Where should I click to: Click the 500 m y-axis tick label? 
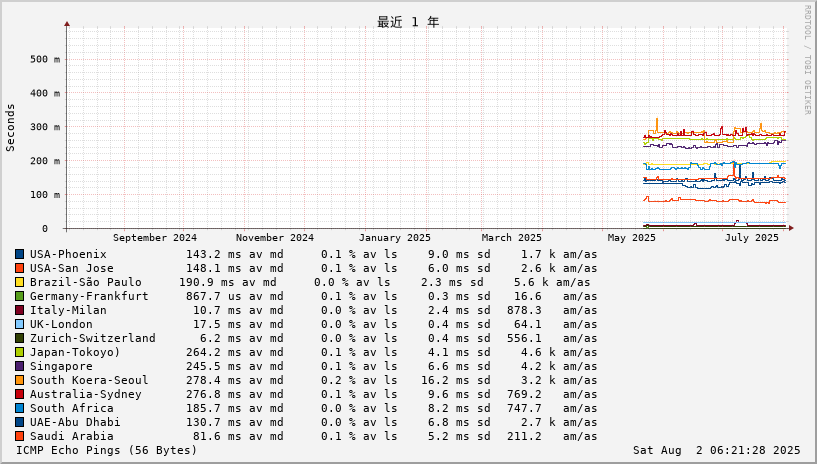[45, 59]
